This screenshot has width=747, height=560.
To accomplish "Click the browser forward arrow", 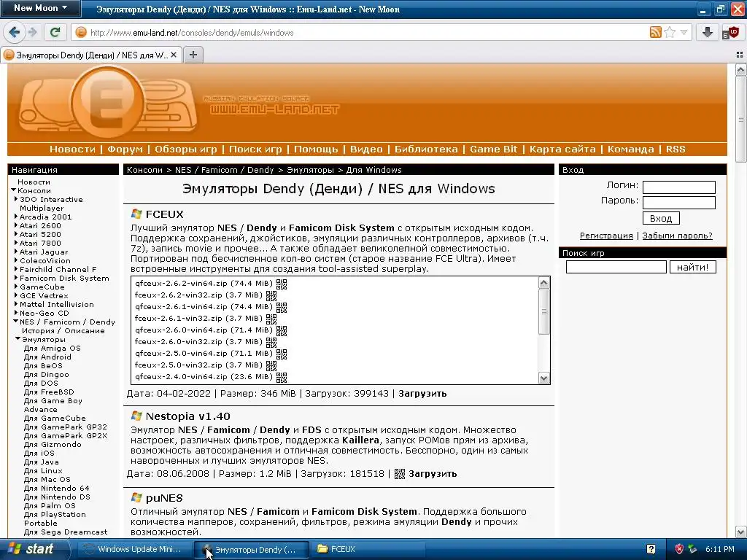I will 32,32.
